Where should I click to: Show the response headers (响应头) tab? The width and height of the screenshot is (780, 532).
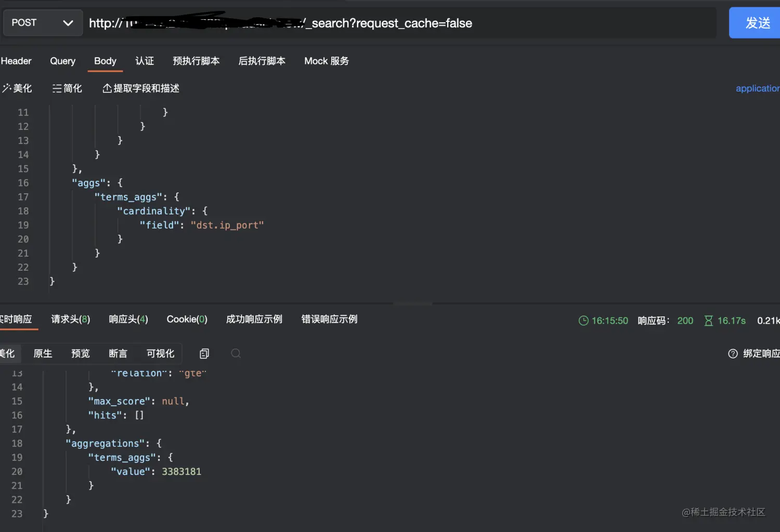pos(128,319)
